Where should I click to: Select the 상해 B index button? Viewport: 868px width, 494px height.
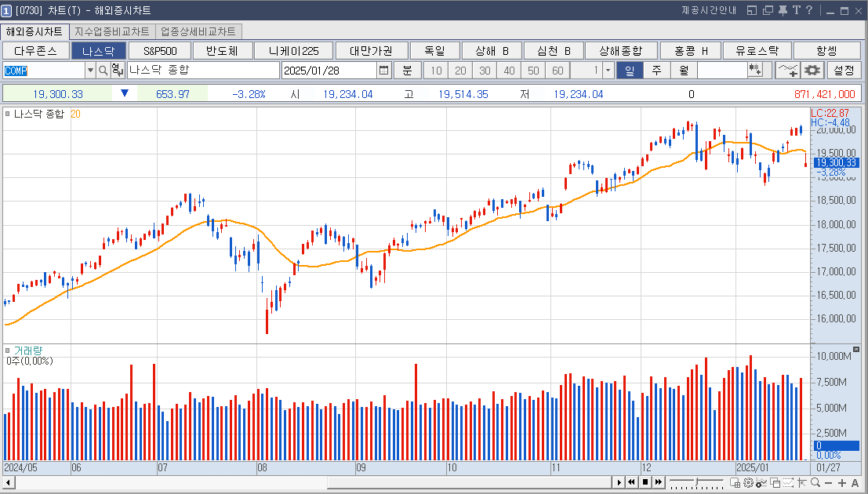coord(492,51)
